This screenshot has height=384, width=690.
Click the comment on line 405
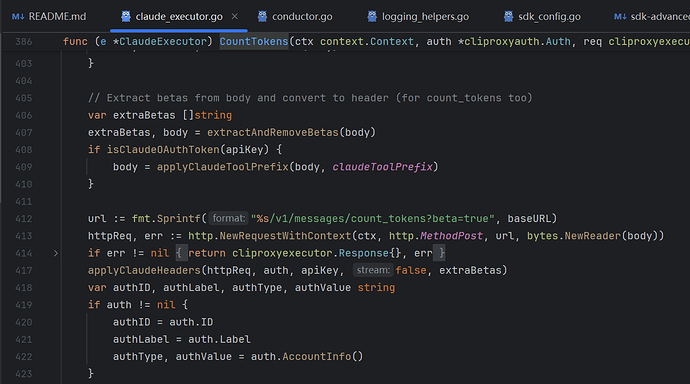tap(310, 98)
